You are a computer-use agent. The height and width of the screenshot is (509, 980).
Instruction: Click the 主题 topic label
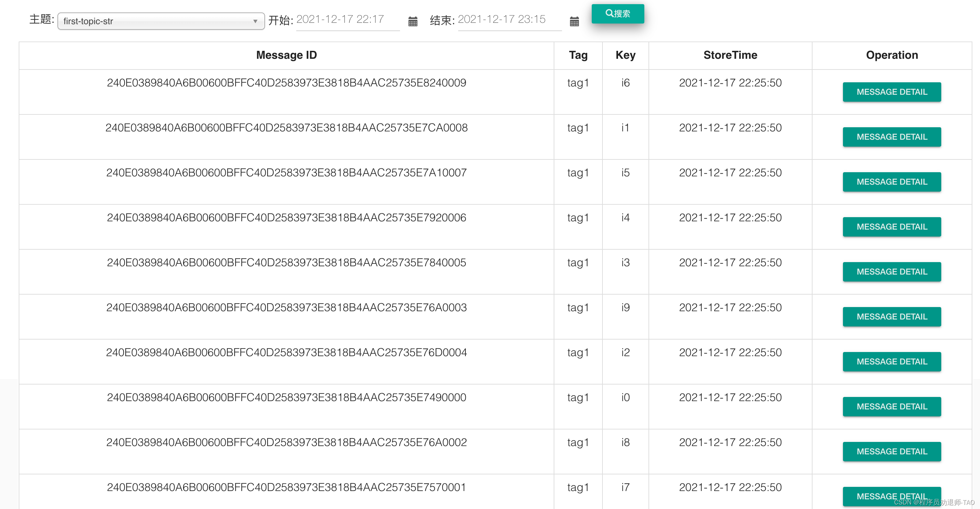click(x=42, y=19)
